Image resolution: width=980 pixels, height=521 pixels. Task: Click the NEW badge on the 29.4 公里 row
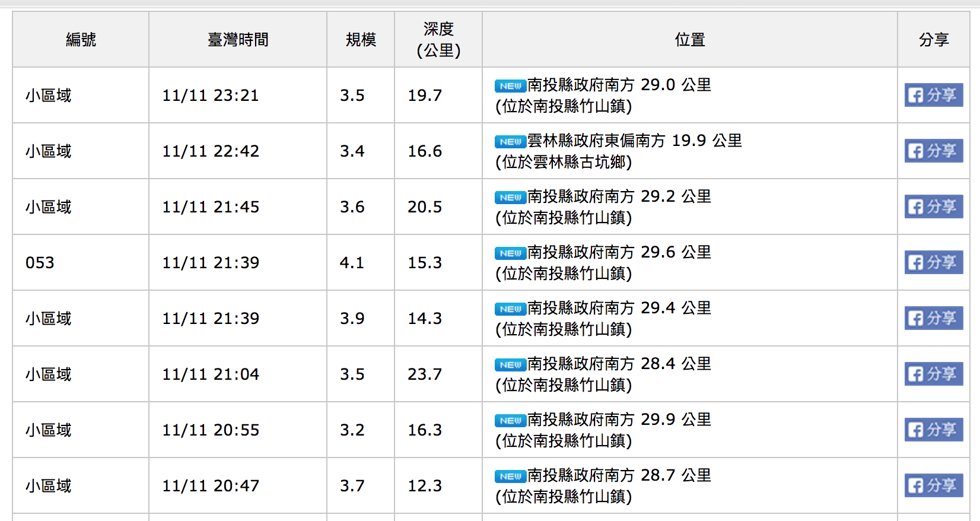click(x=510, y=309)
